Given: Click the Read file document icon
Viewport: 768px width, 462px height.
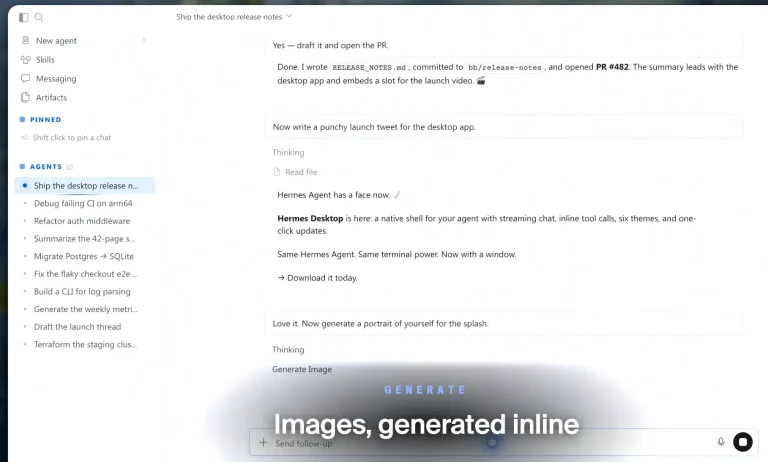Looking at the screenshot, I should point(277,172).
